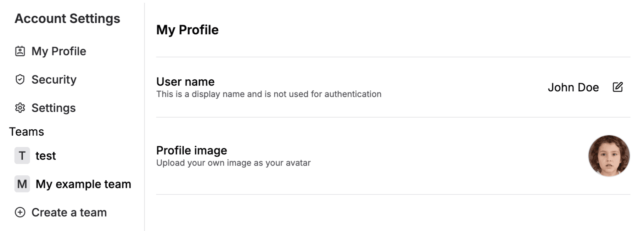The image size is (644, 231).
Task: Click the plus circle icon for creating a team
Action: pyautogui.click(x=20, y=213)
